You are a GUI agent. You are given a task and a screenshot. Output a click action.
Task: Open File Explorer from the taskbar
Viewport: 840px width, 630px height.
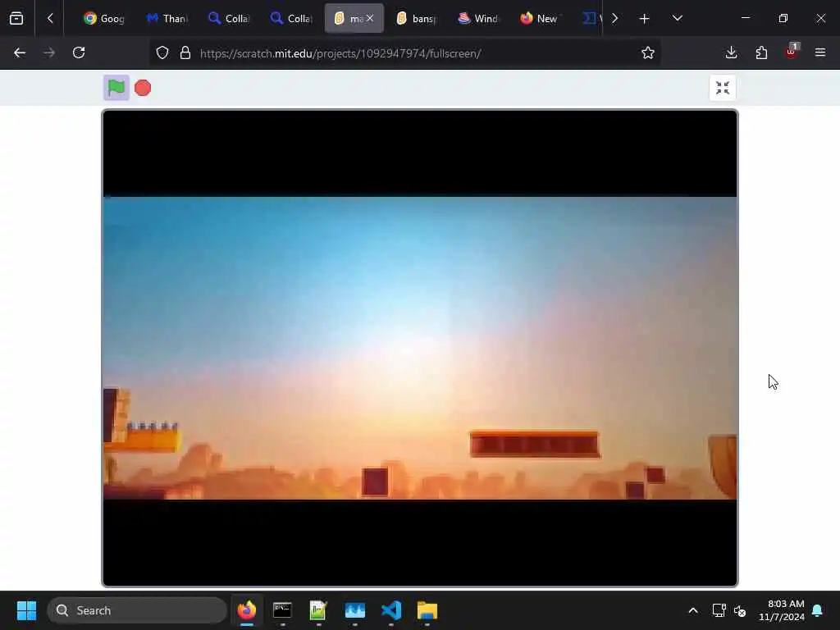tap(427, 610)
